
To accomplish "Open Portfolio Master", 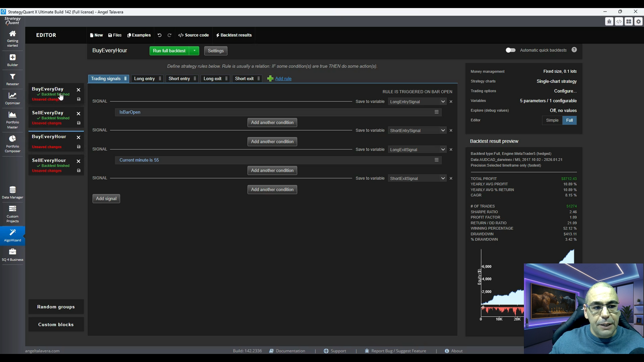I will [12, 120].
